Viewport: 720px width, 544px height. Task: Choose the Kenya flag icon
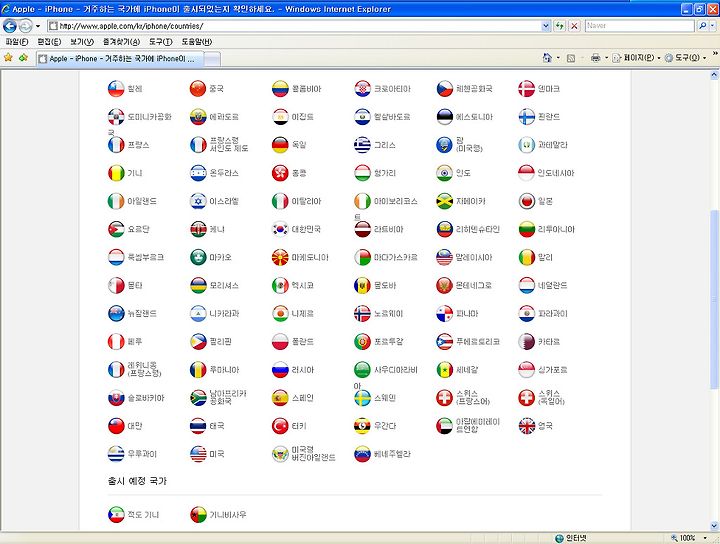click(x=198, y=229)
